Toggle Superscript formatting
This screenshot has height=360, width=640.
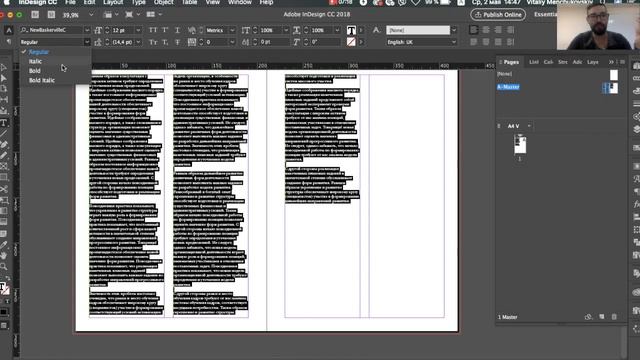(165, 30)
